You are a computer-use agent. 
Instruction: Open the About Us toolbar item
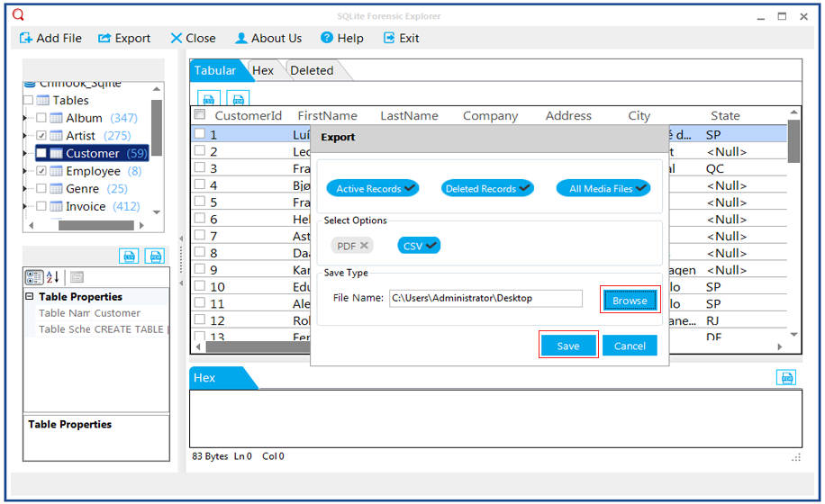point(268,39)
